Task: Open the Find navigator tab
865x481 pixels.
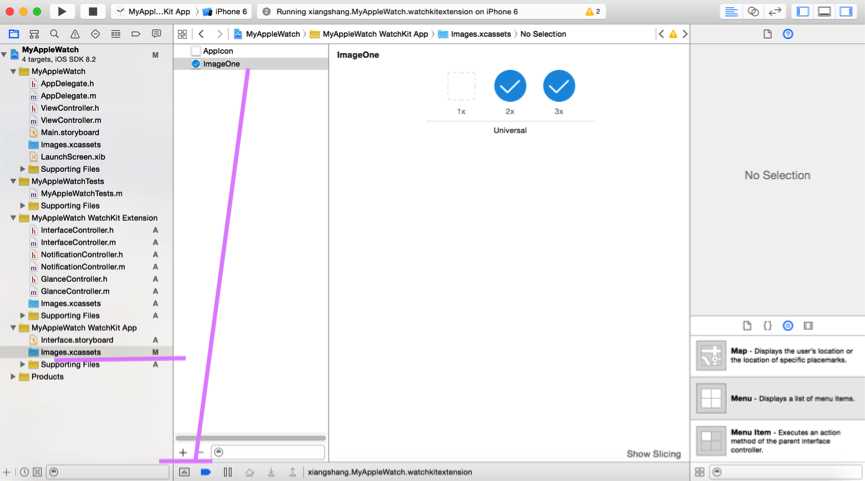Action: click(54, 34)
